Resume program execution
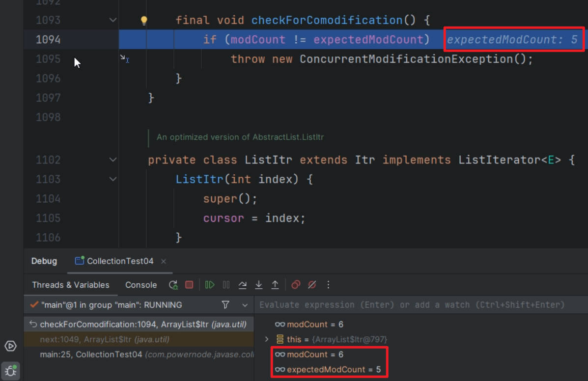This screenshot has height=381, width=588. point(210,285)
